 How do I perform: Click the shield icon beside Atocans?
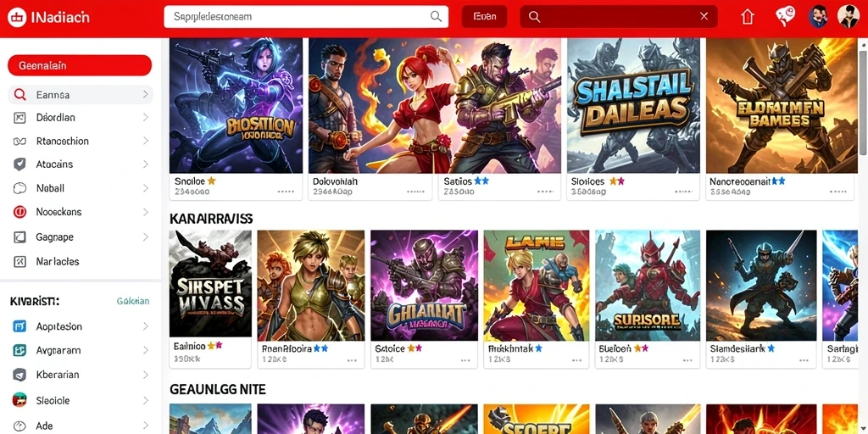(19, 164)
